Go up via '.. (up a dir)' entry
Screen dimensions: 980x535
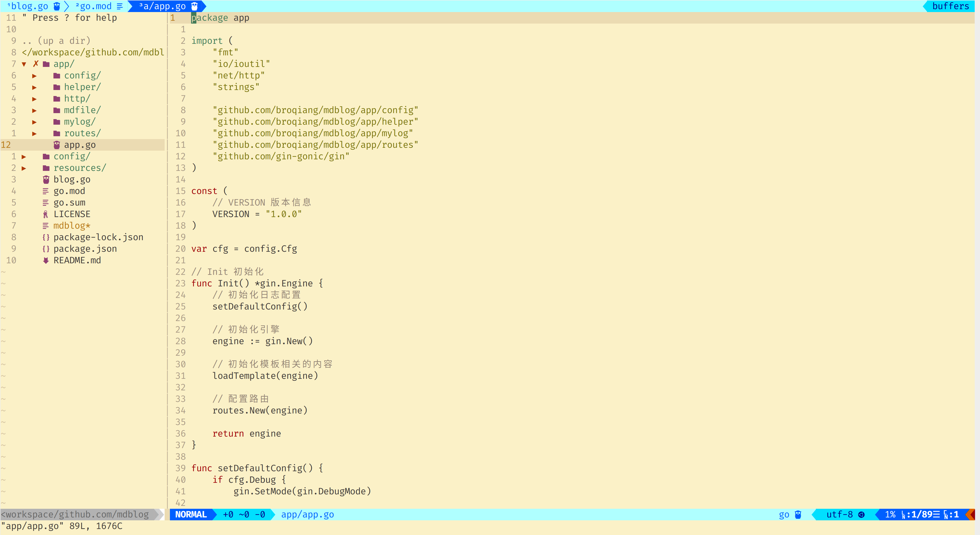(x=56, y=41)
